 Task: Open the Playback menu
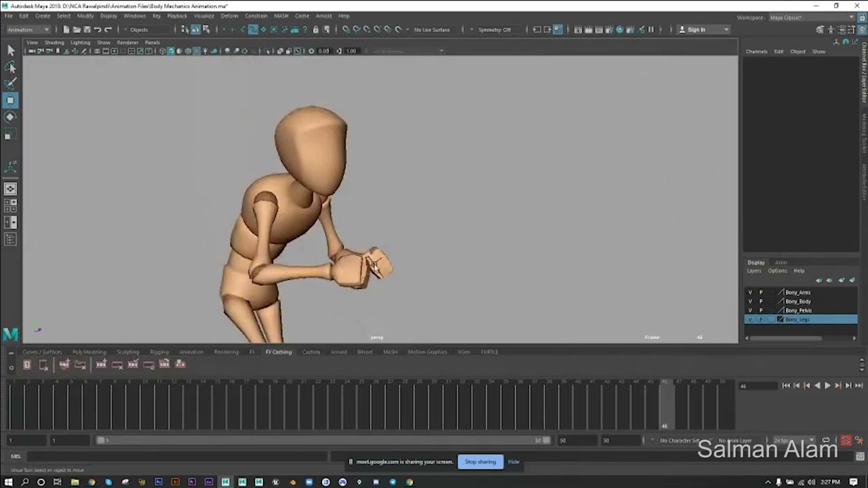(x=177, y=16)
